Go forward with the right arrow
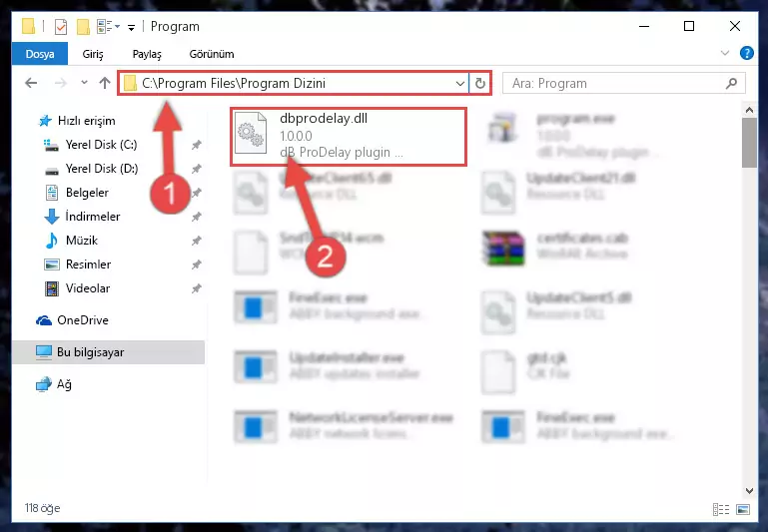768x532 pixels. tap(60, 83)
